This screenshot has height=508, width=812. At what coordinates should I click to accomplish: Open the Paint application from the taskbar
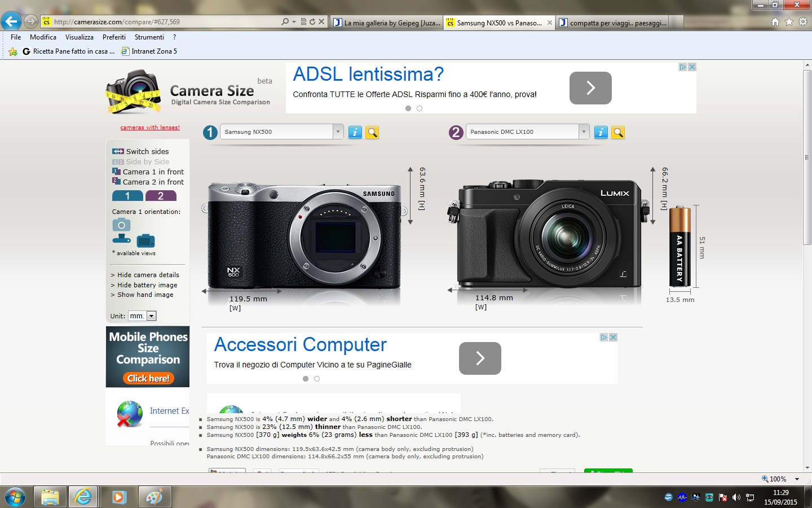point(154,497)
